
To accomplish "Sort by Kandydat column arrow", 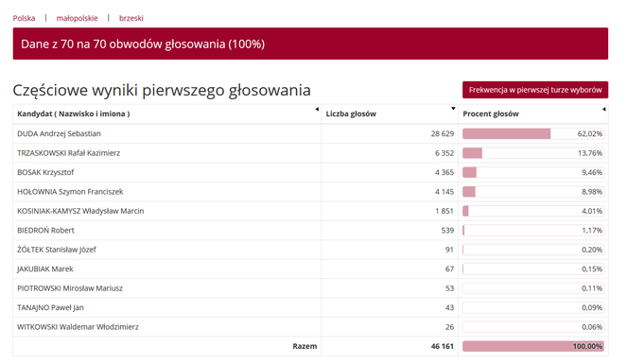I will (x=317, y=109).
